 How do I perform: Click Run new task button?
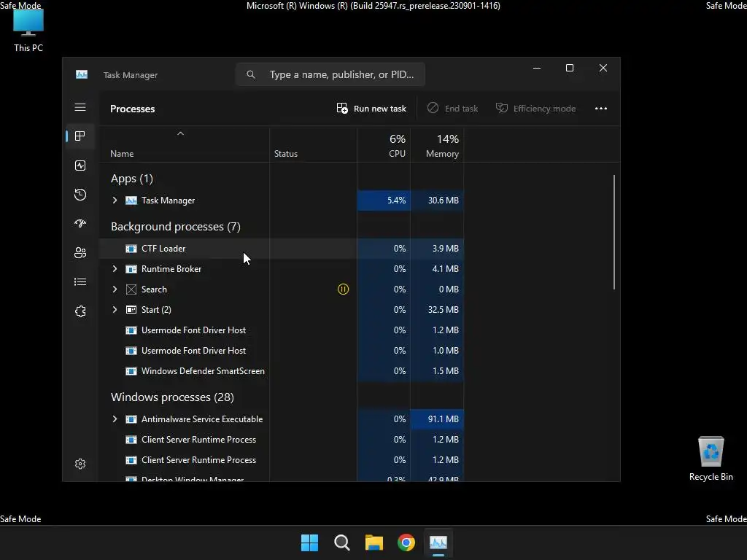pos(371,109)
